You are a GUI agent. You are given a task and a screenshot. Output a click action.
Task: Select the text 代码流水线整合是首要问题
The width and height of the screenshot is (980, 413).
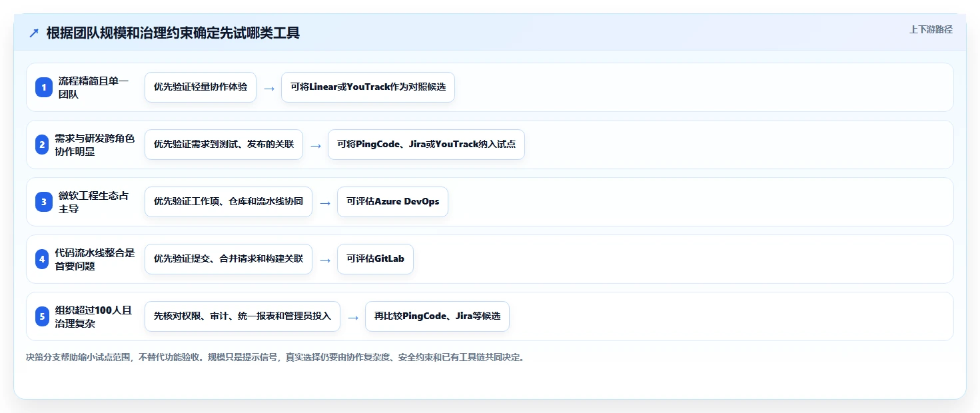pyautogui.click(x=95, y=259)
